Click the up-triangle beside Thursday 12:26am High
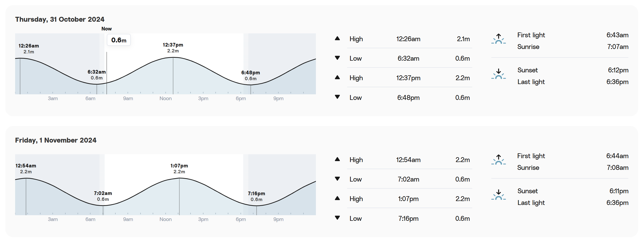Screen dimensions: 644x242 (337, 38)
